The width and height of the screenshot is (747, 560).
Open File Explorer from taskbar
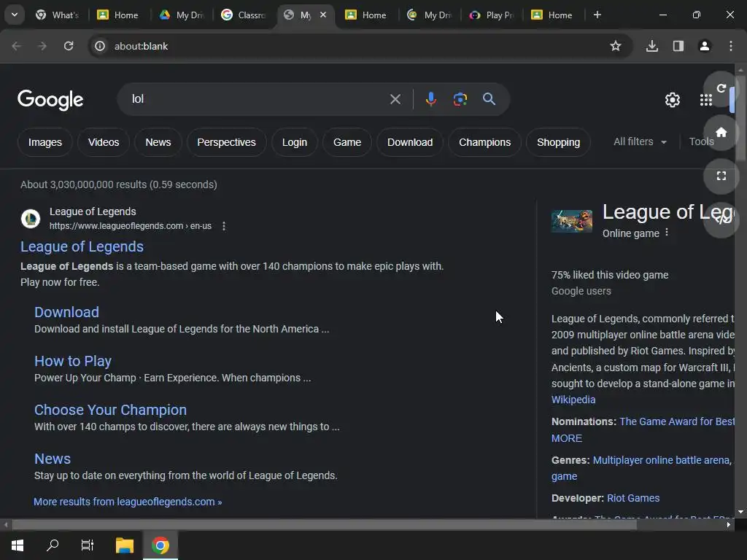tap(125, 545)
